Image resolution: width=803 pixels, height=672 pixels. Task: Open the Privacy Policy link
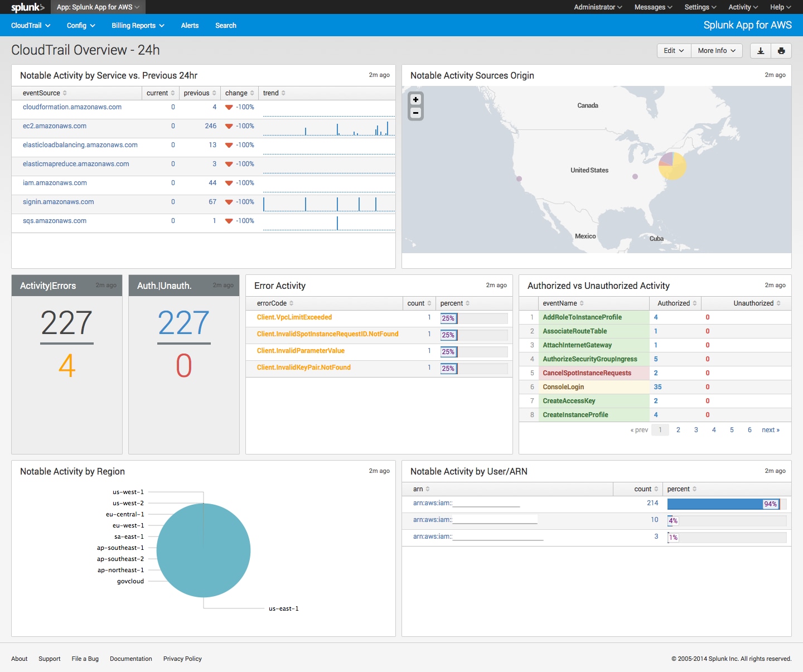point(182,659)
